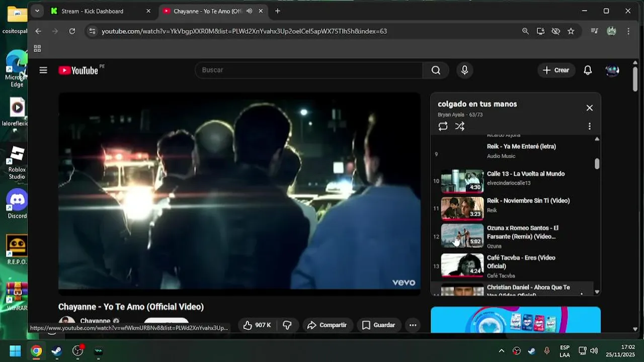
Task: Dislike the Chayanne video
Action: tap(287, 325)
